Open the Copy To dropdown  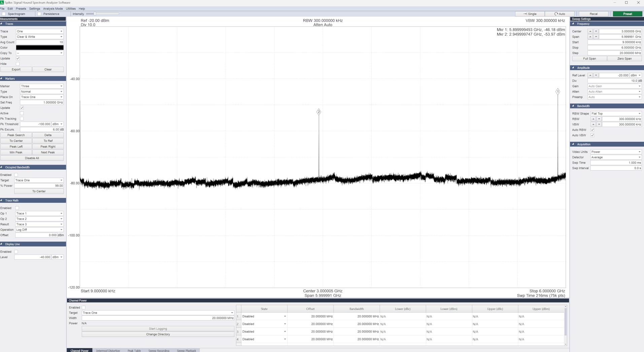[x=40, y=53]
